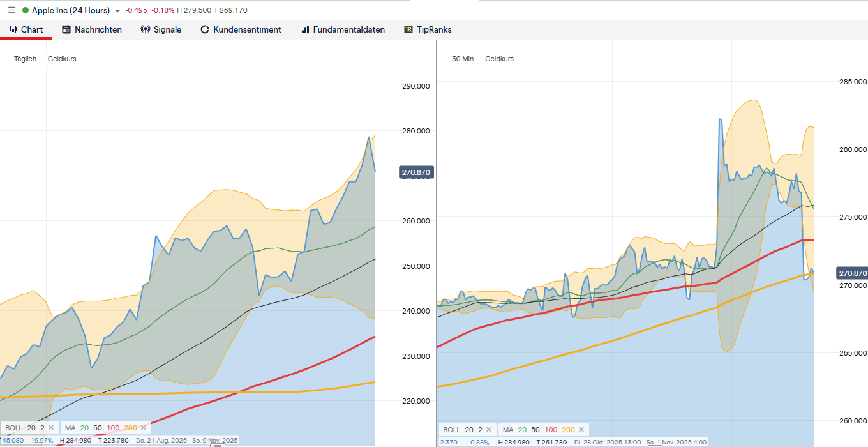
Task: Click the T 223.780 low value under left chart
Action: (114, 440)
